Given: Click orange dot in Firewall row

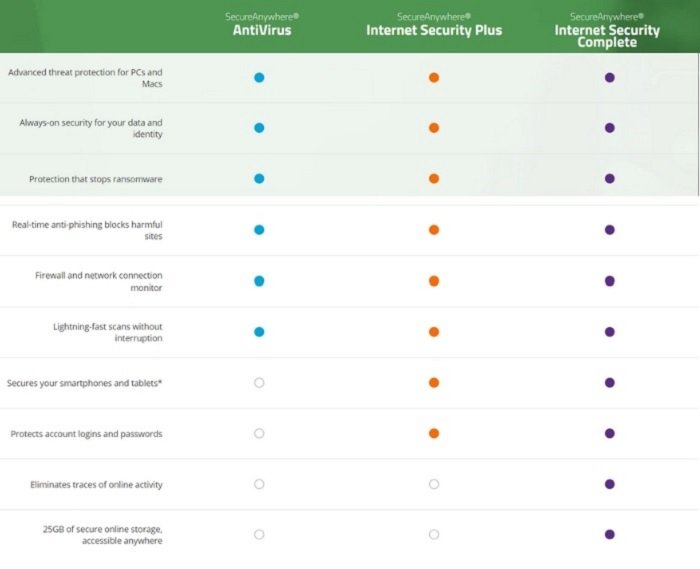Looking at the screenshot, I should (434, 281).
